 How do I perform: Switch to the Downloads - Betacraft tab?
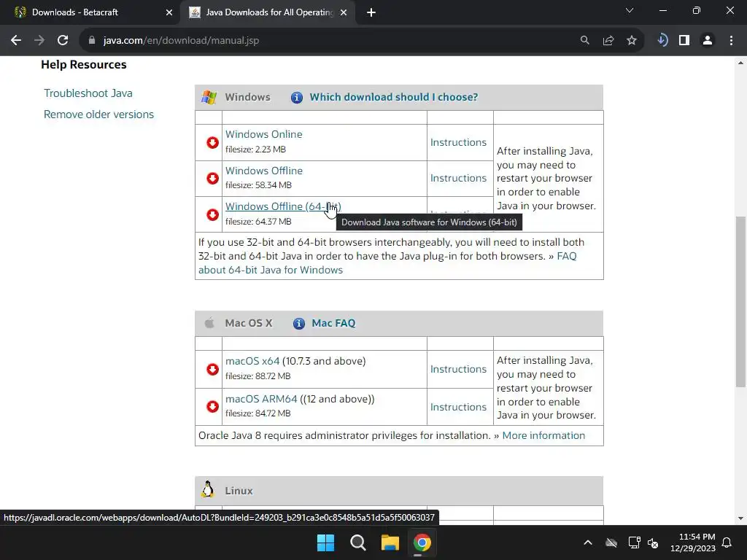click(x=90, y=12)
